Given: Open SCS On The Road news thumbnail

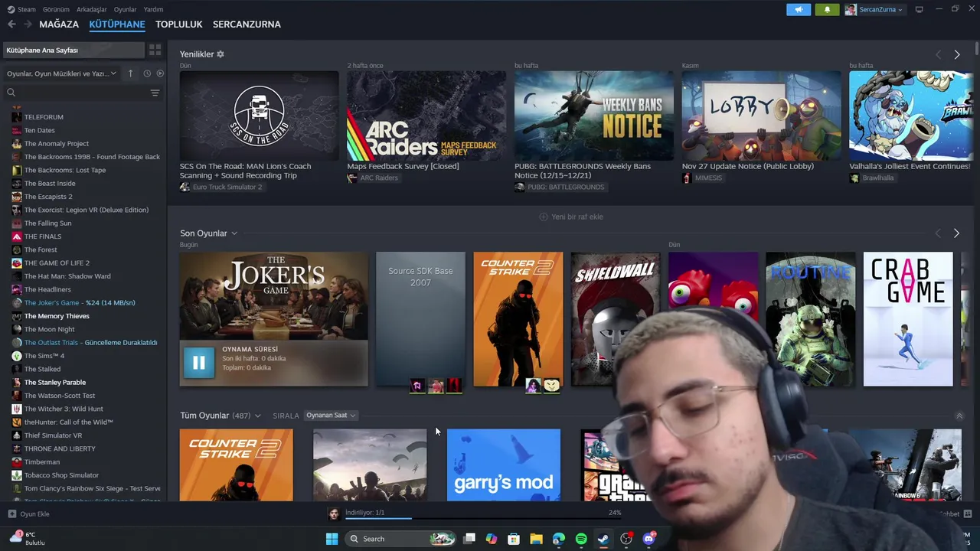Looking at the screenshot, I should click(259, 116).
